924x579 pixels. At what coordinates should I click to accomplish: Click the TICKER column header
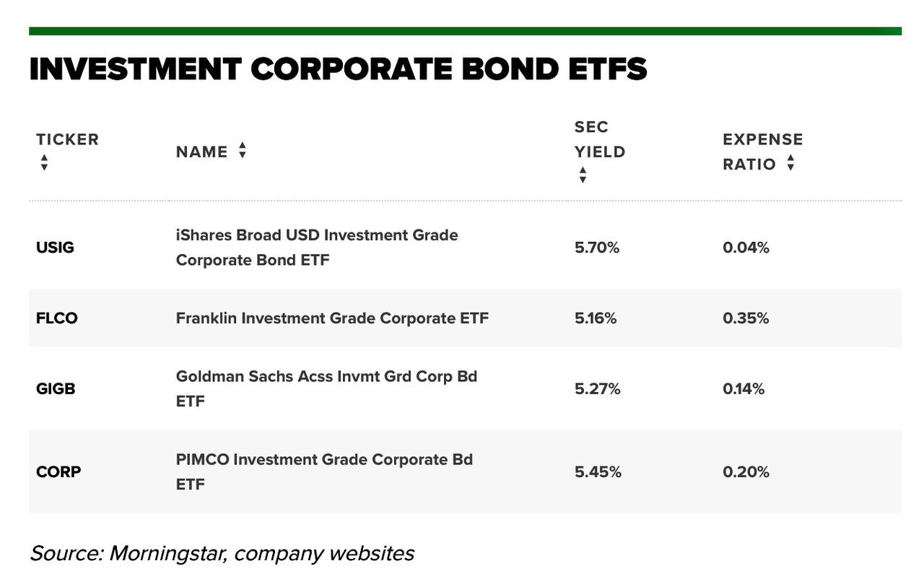point(67,139)
